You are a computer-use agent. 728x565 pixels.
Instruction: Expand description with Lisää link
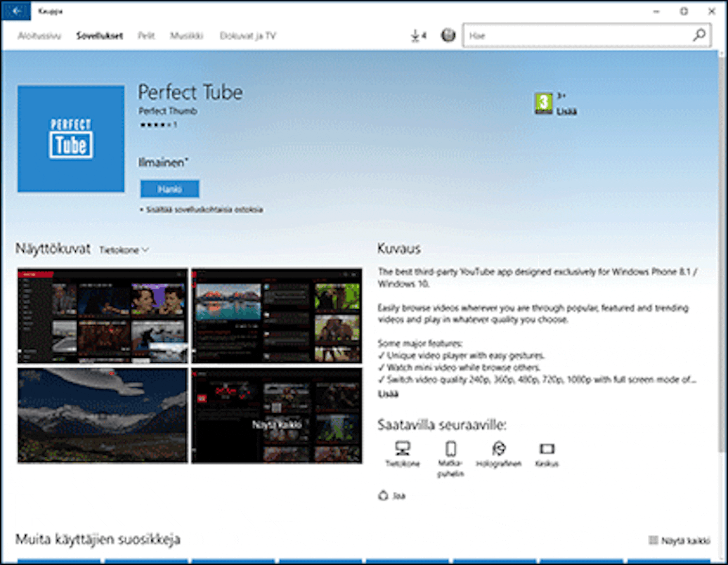coord(388,394)
